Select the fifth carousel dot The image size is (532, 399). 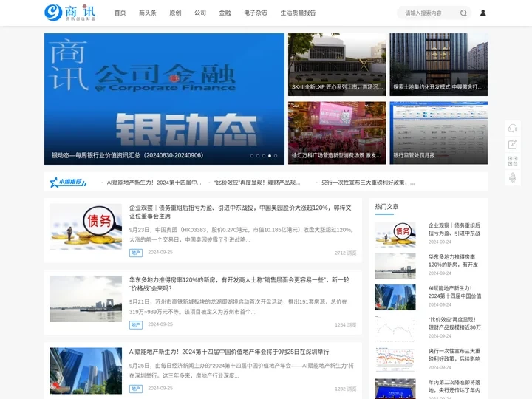click(276, 156)
